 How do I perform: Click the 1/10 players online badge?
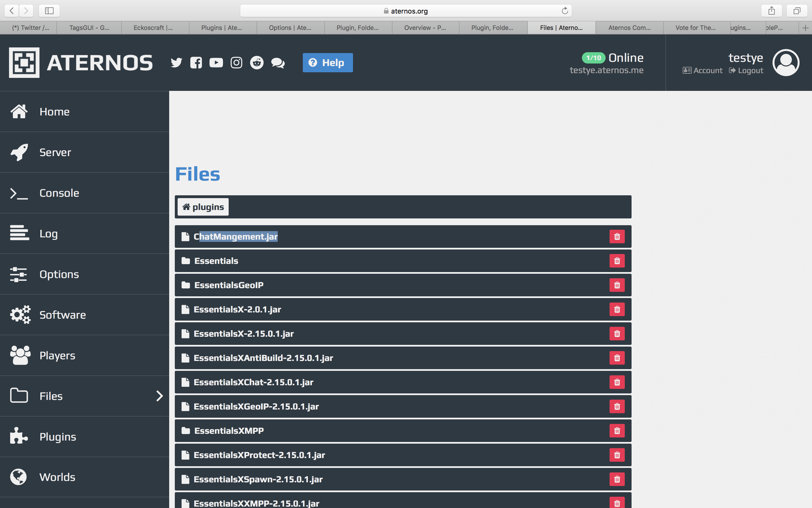pyautogui.click(x=593, y=58)
